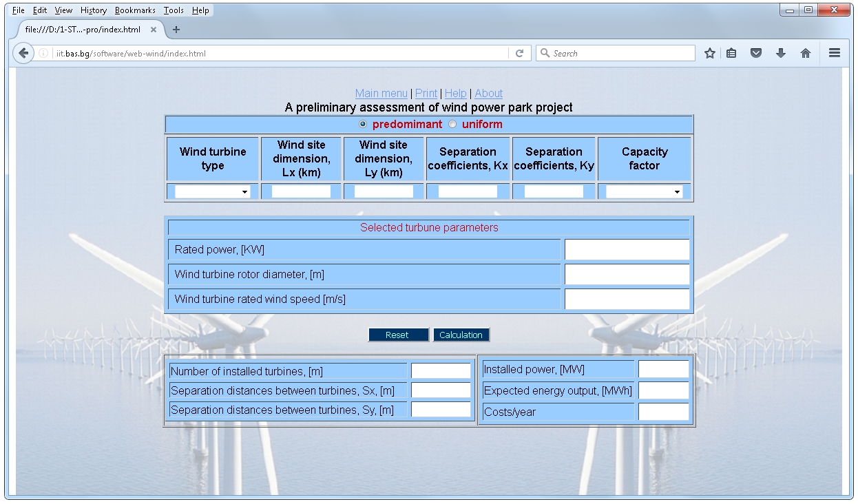The width and height of the screenshot is (858, 504).
Task: Open a new tab with plus icon
Action: (x=176, y=30)
